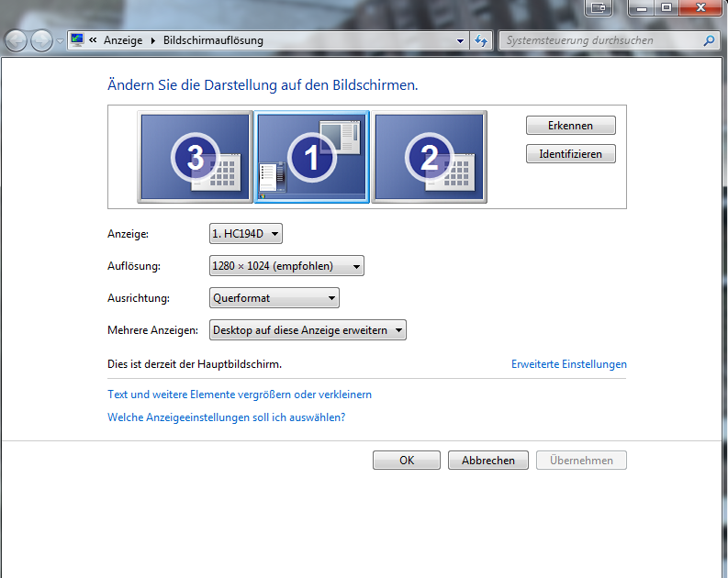This screenshot has height=578, width=728.
Task: Click the Auflösung label
Action: pos(134,266)
